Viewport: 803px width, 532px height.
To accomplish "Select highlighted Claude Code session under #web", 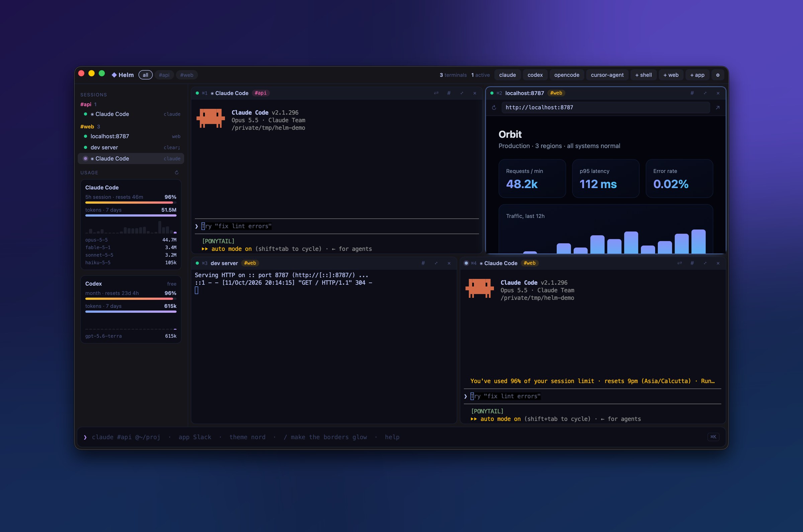I will pos(131,159).
